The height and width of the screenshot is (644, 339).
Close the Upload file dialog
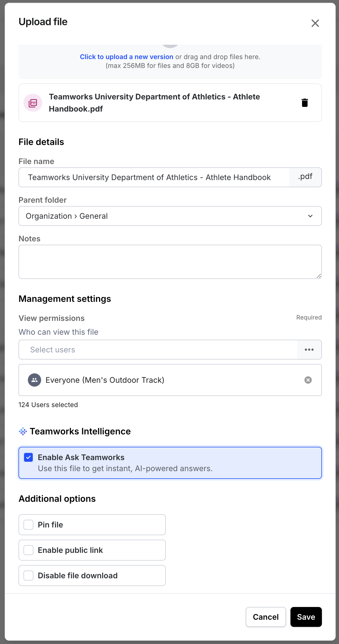(x=315, y=23)
